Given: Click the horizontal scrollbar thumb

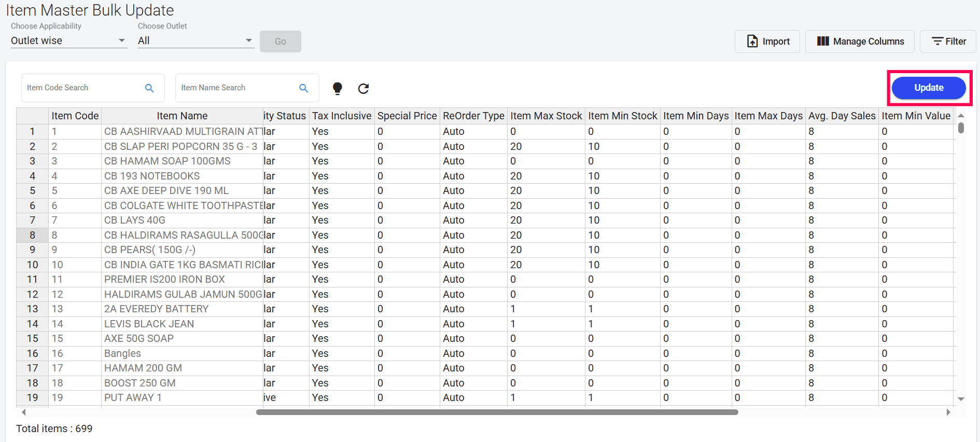Looking at the screenshot, I should click(x=497, y=412).
